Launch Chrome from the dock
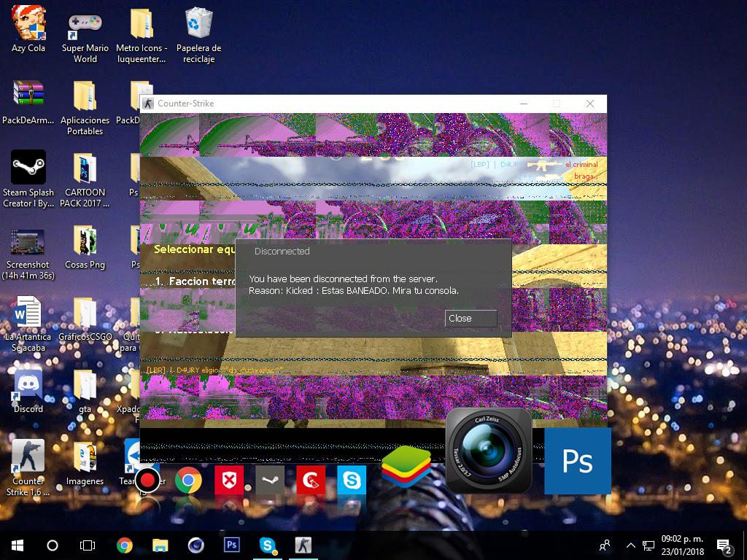Viewport: 747px width, 560px height. point(188,480)
